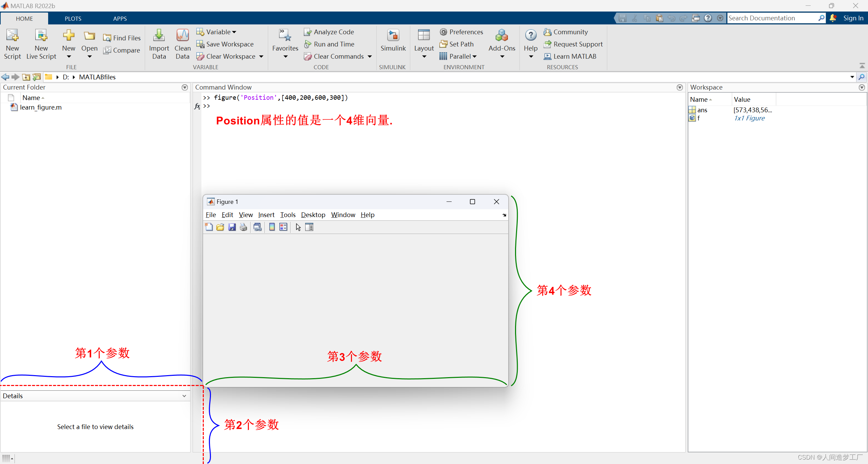Click Browse for folder icon
Viewport: 868px width, 464px height.
pyautogui.click(x=37, y=77)
